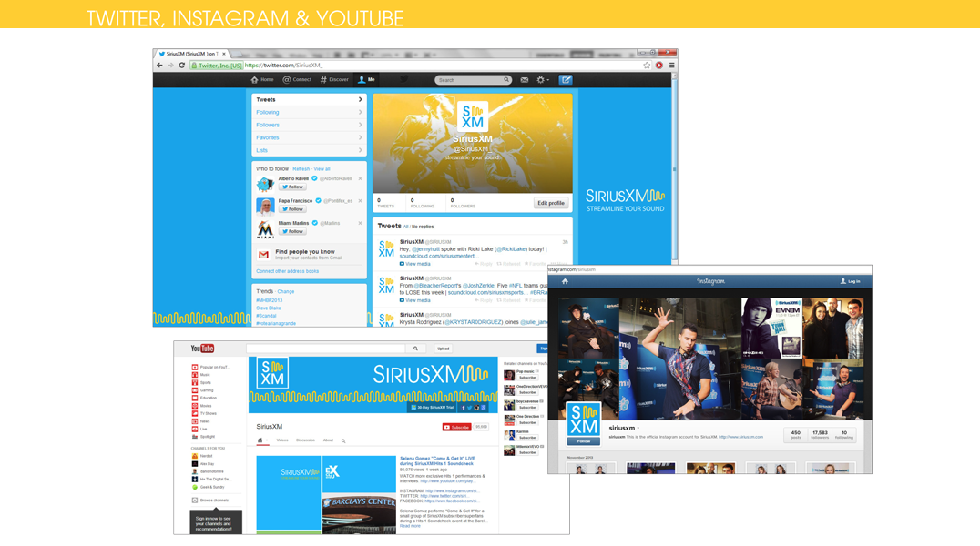
Task: Open the Followers list in the Twitter sidebar
Action: tap(309, 125)
